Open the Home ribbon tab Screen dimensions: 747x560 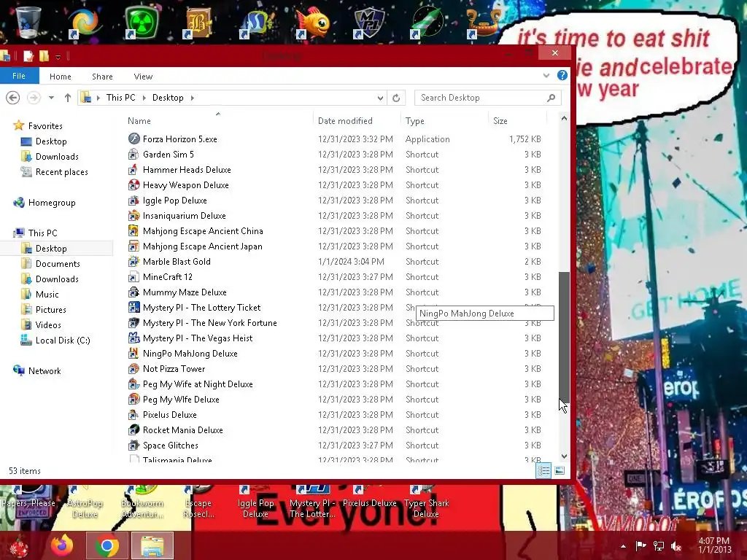tap(61, 77)
